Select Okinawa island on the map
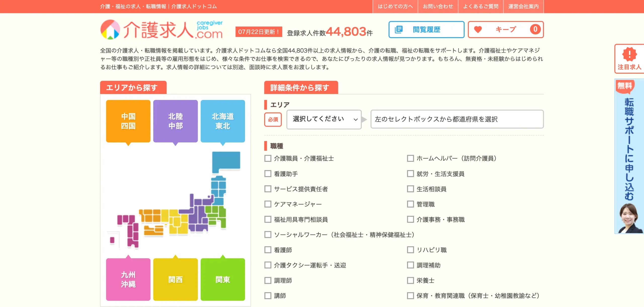Viewport: 644px width, 307px height. pyautogui.click(x=112, y=240)
